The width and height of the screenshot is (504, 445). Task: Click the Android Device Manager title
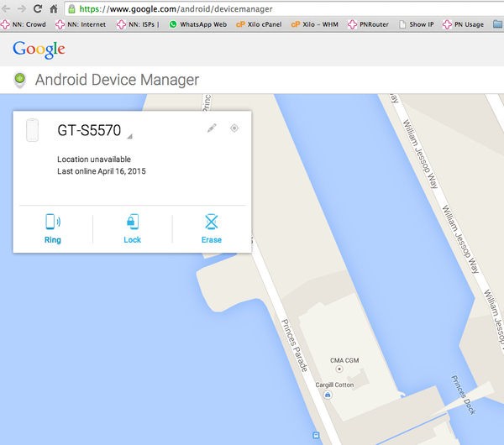tap(117, 80)
